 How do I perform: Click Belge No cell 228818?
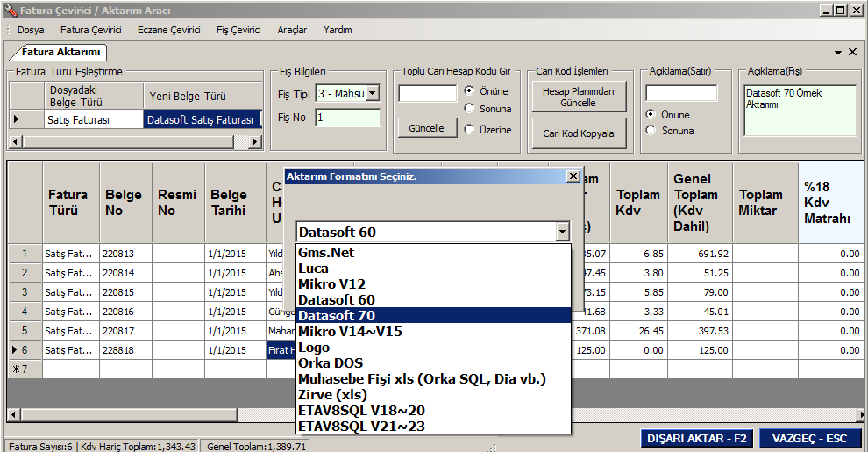click(x=125, y=350)
